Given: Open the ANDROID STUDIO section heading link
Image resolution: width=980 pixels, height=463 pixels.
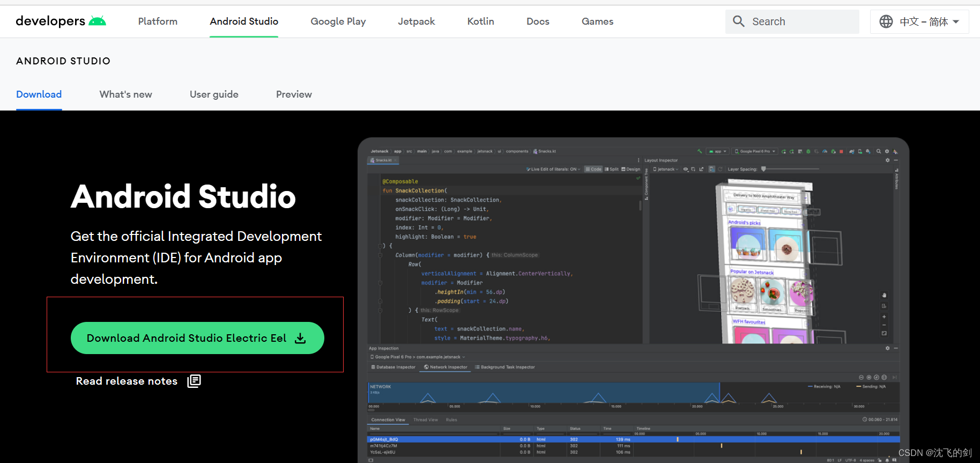Looking at the screenshot, I should (63, 61).
